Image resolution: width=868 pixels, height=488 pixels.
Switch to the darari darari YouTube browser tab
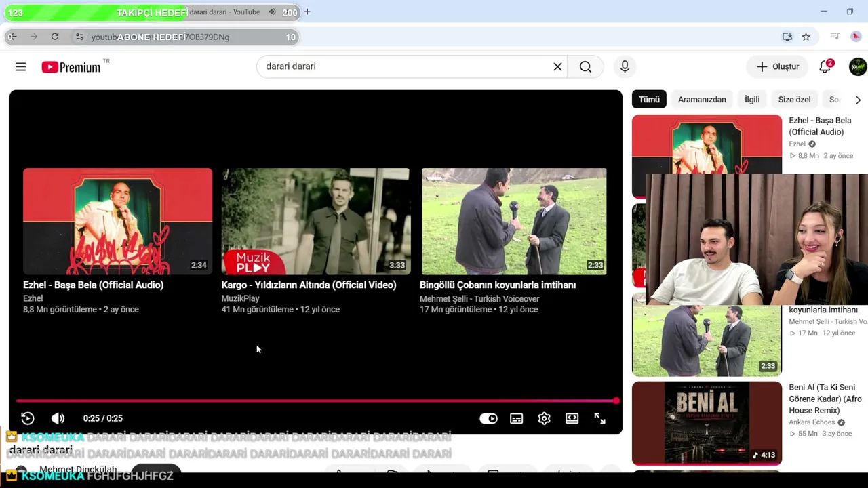(x=224, y=12)
